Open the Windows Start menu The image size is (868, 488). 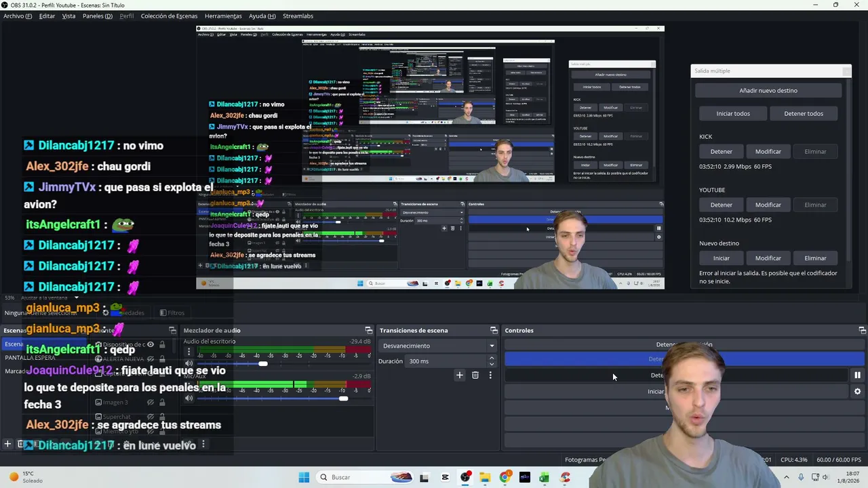coord(304,477)
